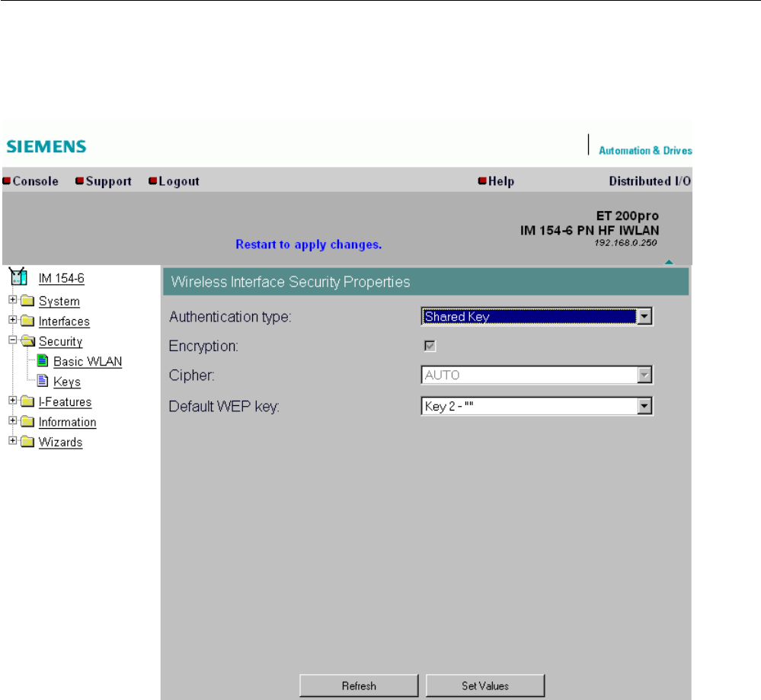
Task: Click the open Security folder icon
Action: tap(28, 340)
